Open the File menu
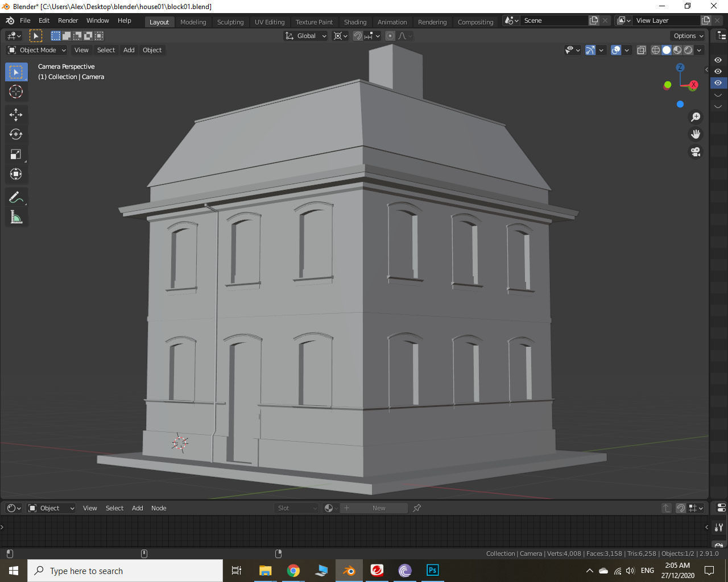Viewport: 728px width, 582px height. (25, 20)
